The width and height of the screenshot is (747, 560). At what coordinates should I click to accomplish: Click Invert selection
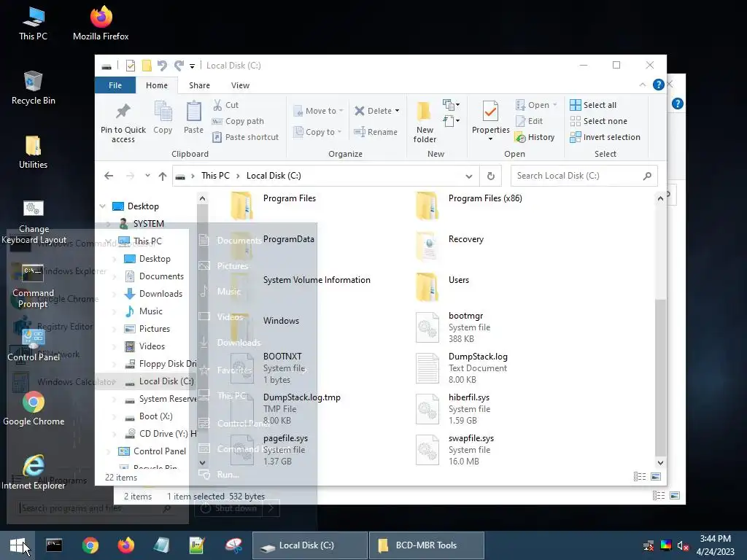pos(605,137)
